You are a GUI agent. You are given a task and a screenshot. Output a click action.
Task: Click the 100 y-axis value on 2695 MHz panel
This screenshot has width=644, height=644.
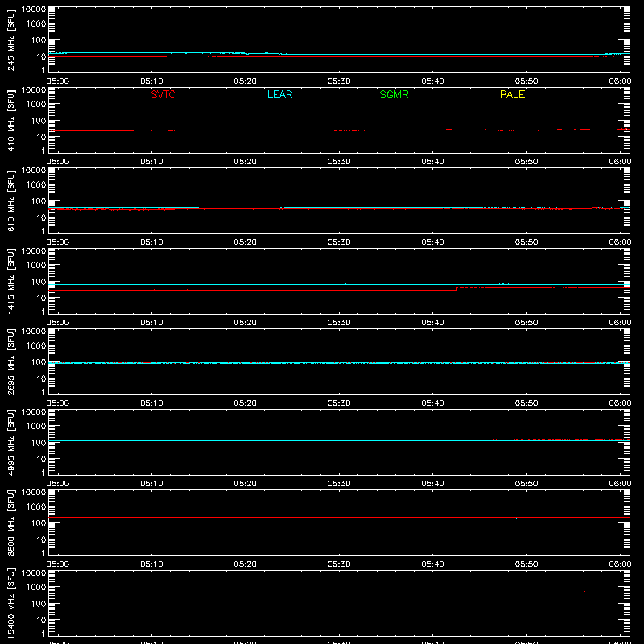point(39,361)
